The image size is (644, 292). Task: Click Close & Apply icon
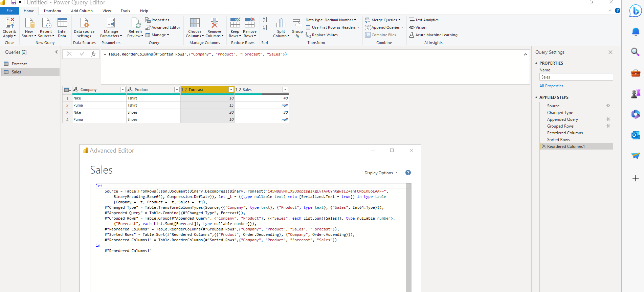click(x=10, y=23)
